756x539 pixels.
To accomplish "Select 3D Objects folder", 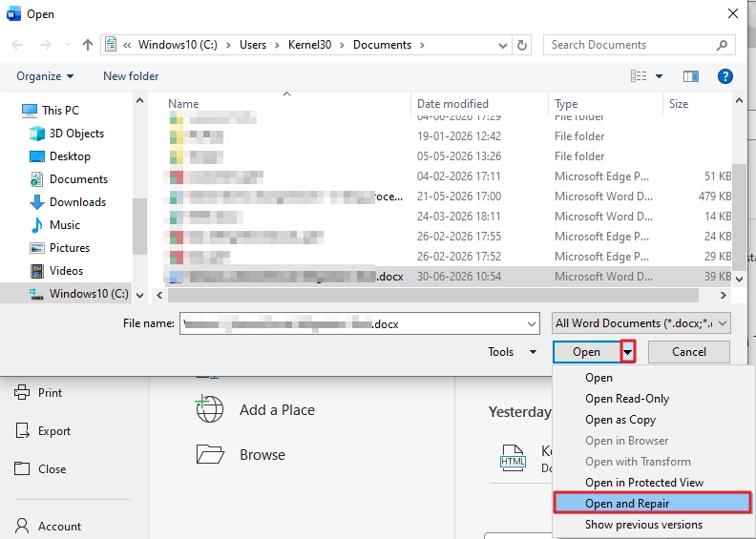I will pyautogui.click(x=67, y=134).
